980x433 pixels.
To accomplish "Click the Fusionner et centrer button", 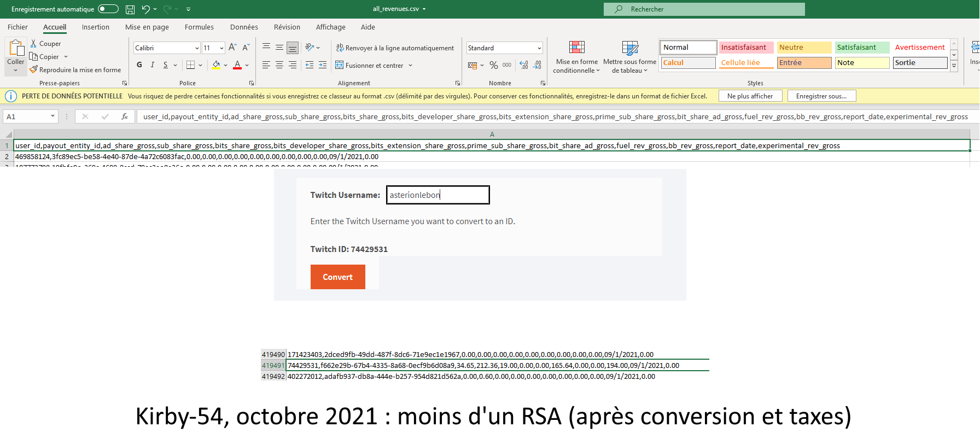I will 370,66.
